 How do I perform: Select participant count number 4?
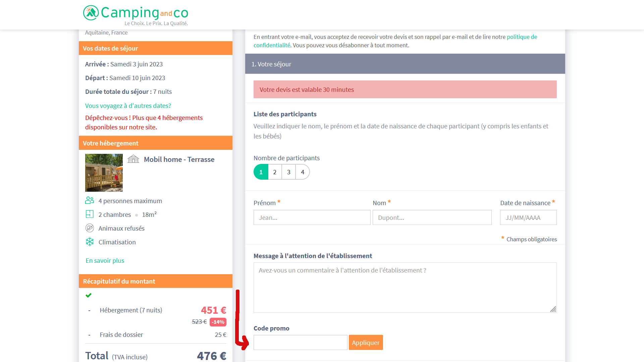(303, 172)
